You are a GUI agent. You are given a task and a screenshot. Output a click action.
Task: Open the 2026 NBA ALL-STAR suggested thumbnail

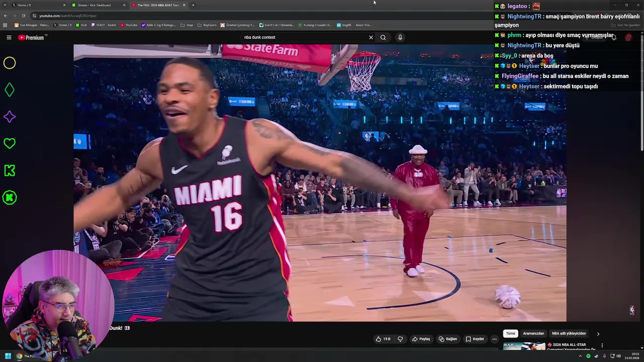click(x=524, y=346)
